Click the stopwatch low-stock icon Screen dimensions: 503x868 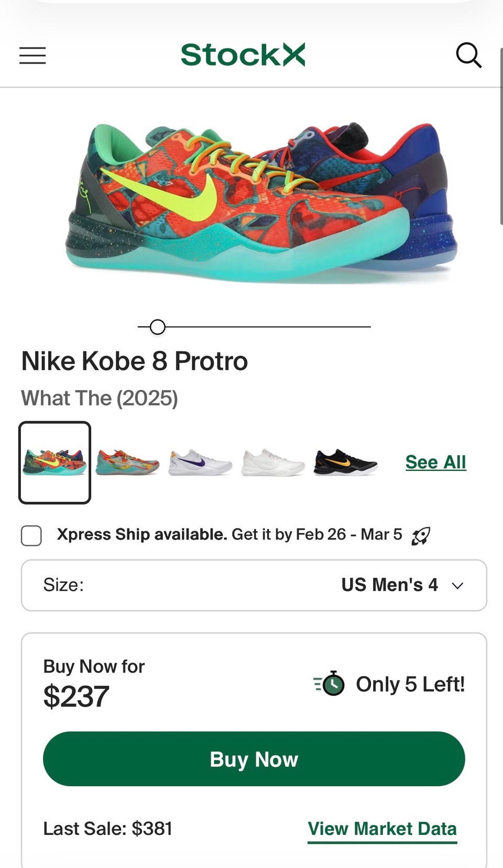330,683
